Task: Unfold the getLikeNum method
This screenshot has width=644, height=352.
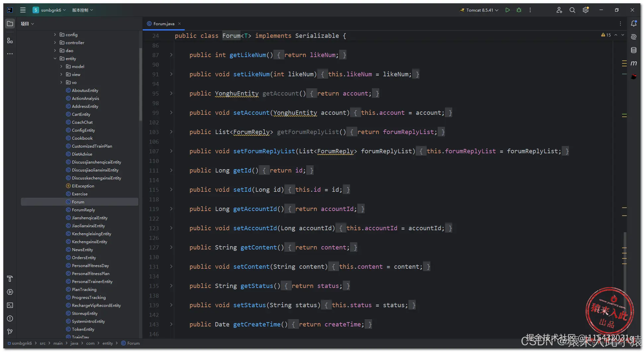Action: coord(171,55)
